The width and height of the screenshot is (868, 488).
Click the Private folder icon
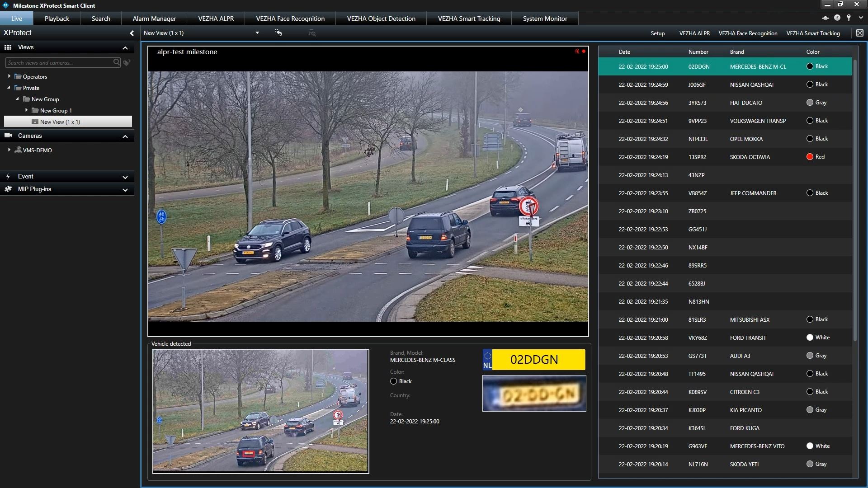click(x=18, y=88)
